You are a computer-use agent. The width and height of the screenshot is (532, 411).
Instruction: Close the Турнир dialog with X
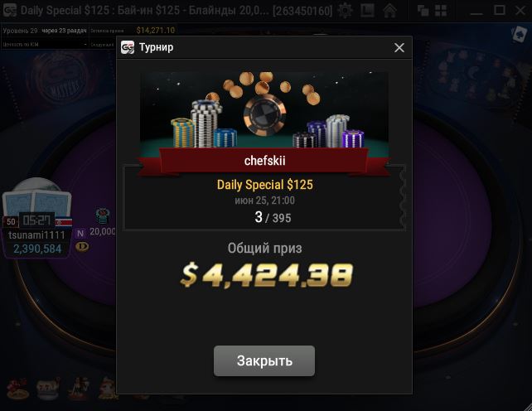(x=399, y=47)
